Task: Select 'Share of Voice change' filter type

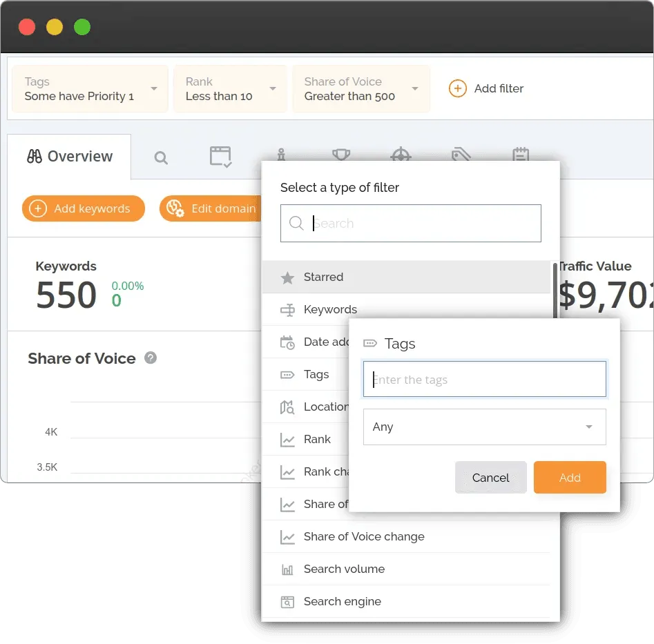Action: click(364, 536)
